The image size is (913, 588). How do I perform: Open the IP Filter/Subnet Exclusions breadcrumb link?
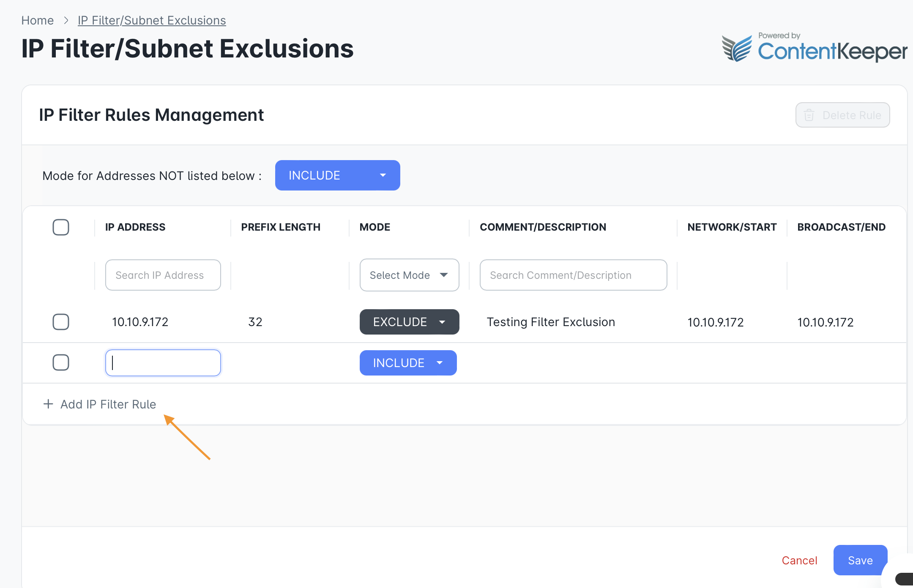152,20
